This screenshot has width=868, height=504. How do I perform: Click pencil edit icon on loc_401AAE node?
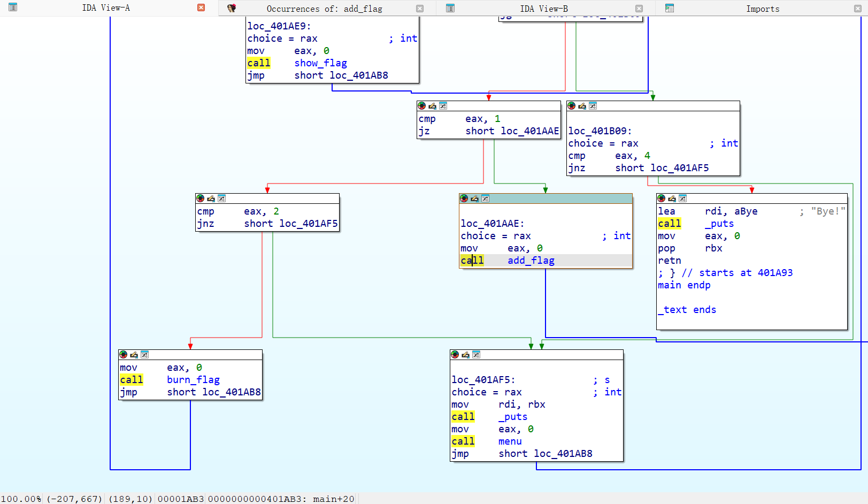pyautogui.click(x=474, y=198)
